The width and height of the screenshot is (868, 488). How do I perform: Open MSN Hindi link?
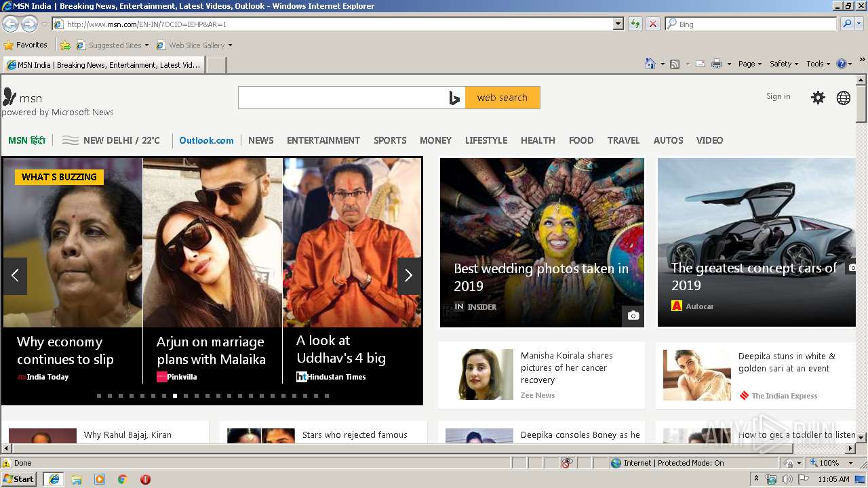[26, 140]
